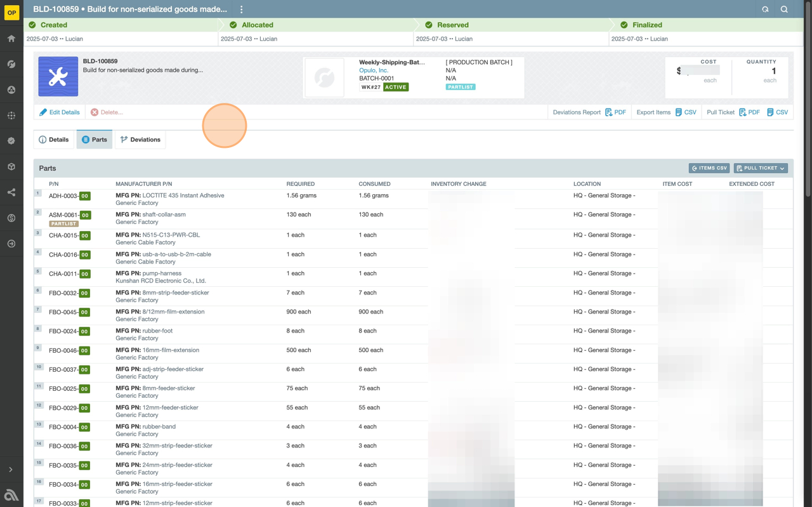Open the dollar sign sidebar icon

coord(11,218)
